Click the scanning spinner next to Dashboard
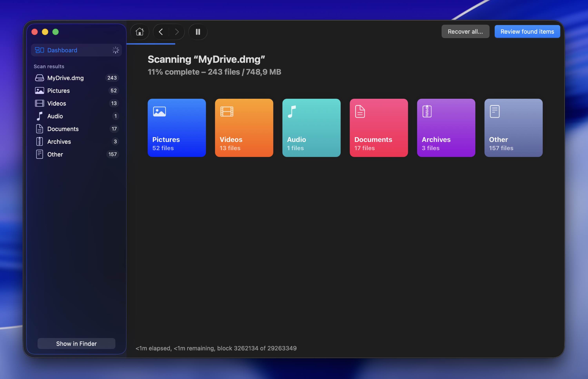This screenshot has width=588, height=379. pos(115,50)
